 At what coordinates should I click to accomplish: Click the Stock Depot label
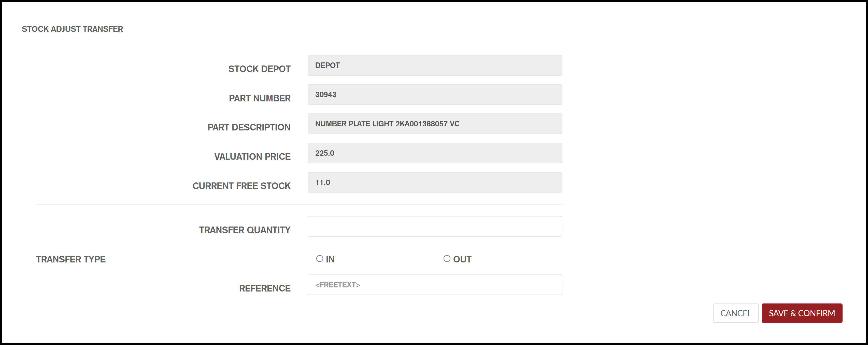(259, 69)
